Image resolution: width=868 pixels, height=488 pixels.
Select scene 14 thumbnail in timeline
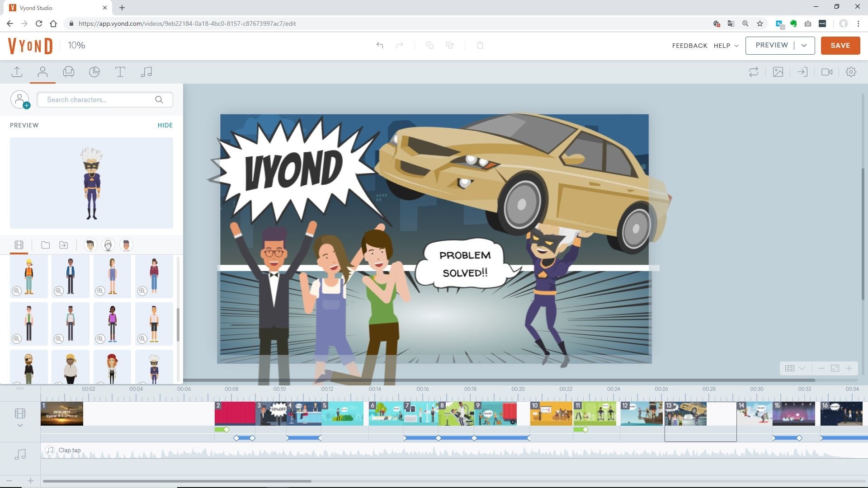tap(754, 414)
